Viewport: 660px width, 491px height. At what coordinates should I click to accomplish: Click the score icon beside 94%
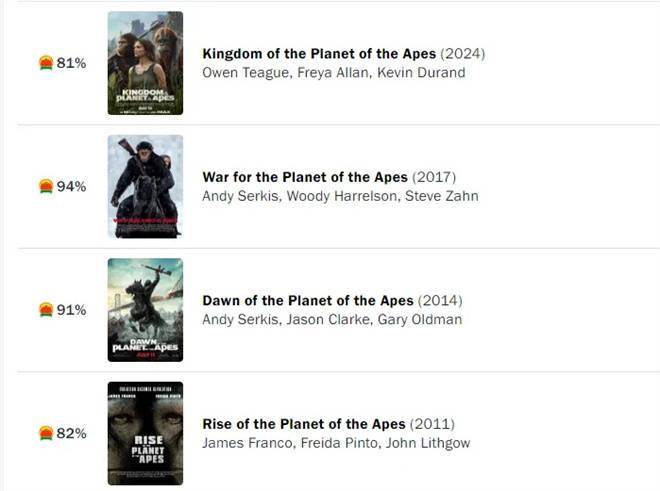pos(45,186)
